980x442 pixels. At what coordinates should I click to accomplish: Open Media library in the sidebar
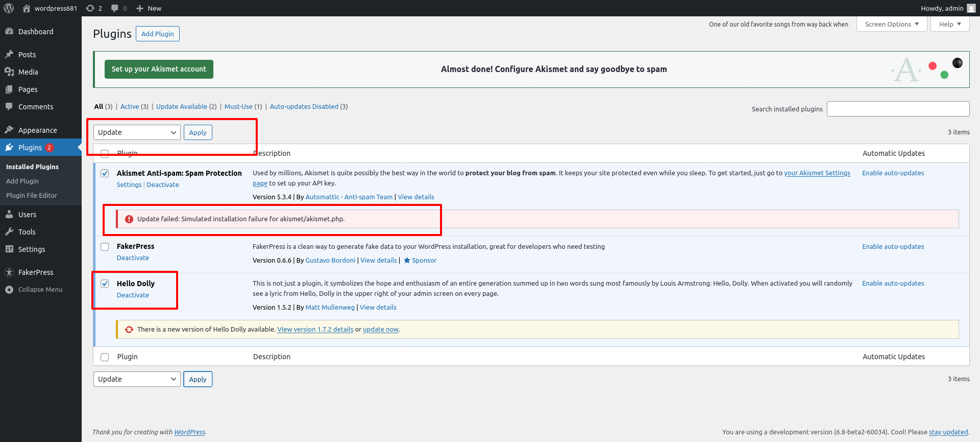tap(28, 72)
